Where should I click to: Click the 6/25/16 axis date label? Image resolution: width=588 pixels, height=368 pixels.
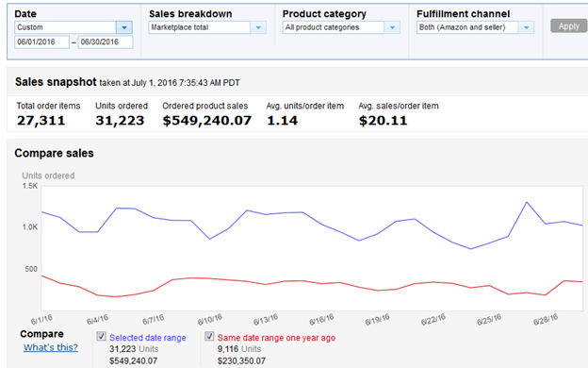489,320
